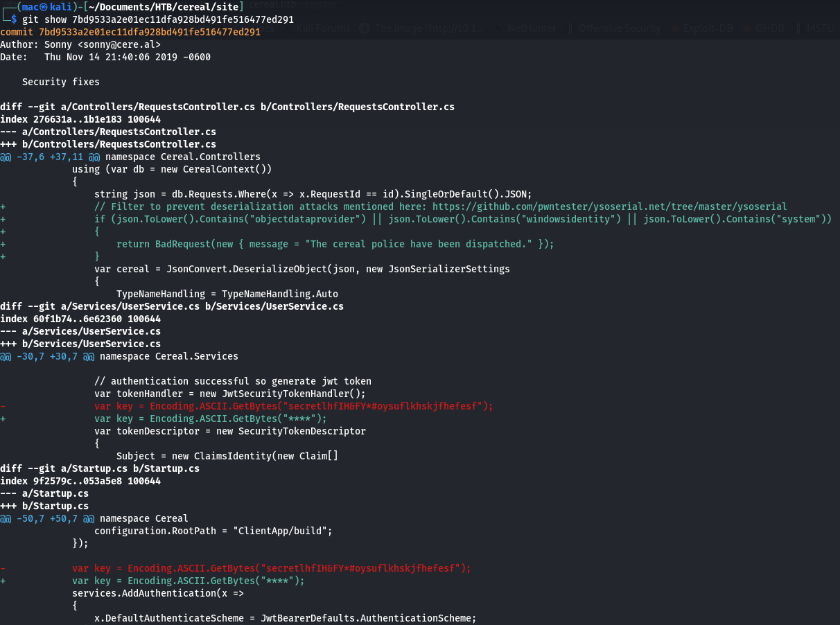840x625 pixels.
Task: Click the git show command at the prompt
Action: [x=158, y=19]
